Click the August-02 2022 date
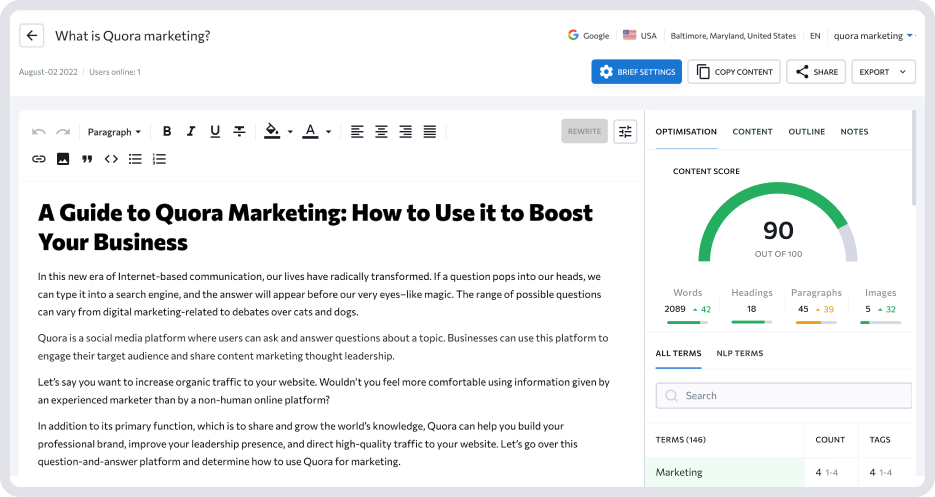The height and width of the screenshot is (497, 935). pyautogui.click(x=48, y=72)
